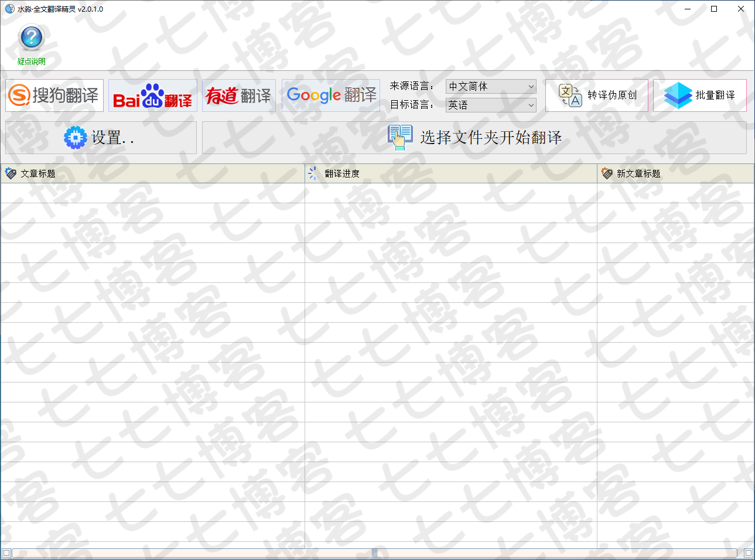Close the 水淼·全文翻译精灵 window
Screen dimensions: 755x560
click(741, 9)
